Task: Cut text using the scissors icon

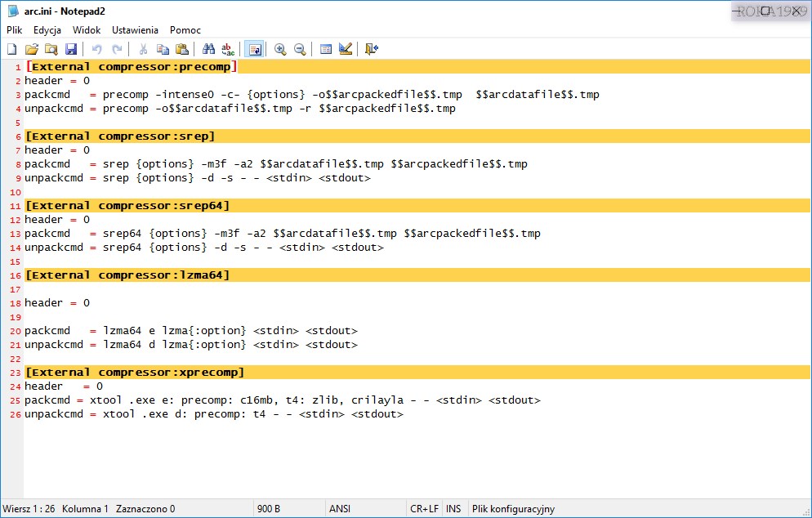Action: pos(144,49)
